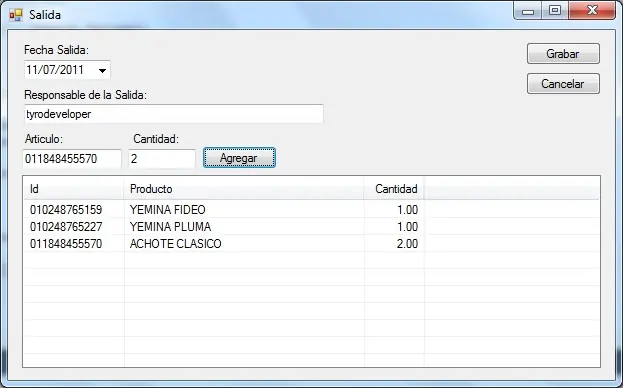
Task: Click the Producto column header
Action: pos(244,189)
